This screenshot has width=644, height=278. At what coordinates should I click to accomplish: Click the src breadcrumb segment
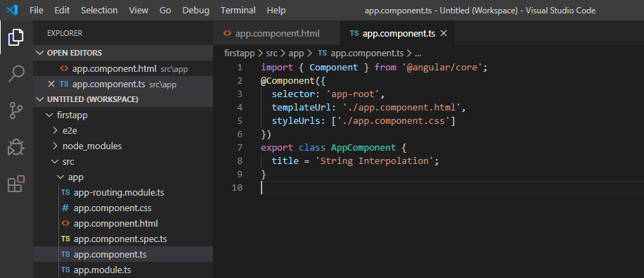click(x=271, y=53)
